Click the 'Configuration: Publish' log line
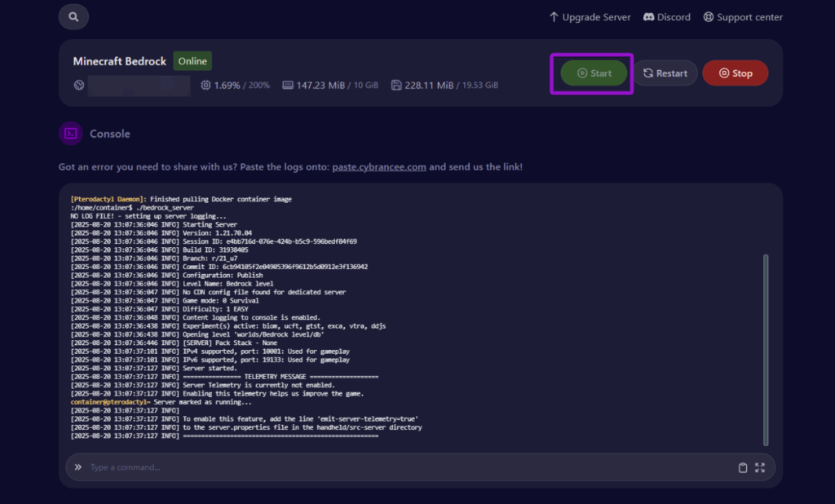Viewport: 835px width, 504px height. [166, 276]
